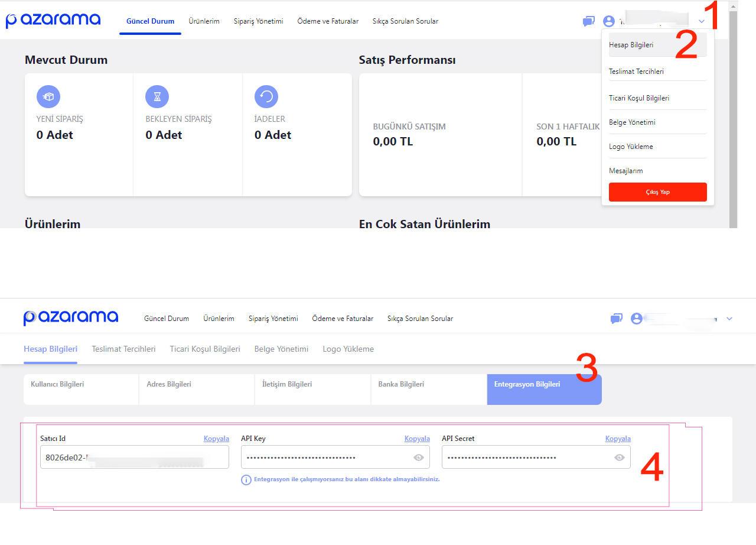Copy the API Secret with its Kopyala link
This screenshot has height=545, width=756.
tap(618, 439)
